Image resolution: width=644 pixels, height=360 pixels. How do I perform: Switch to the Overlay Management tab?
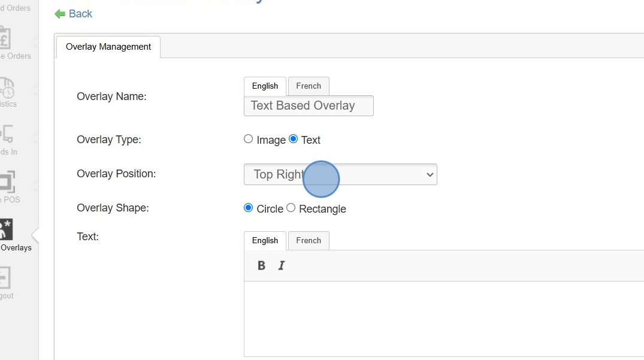[108, 47]
